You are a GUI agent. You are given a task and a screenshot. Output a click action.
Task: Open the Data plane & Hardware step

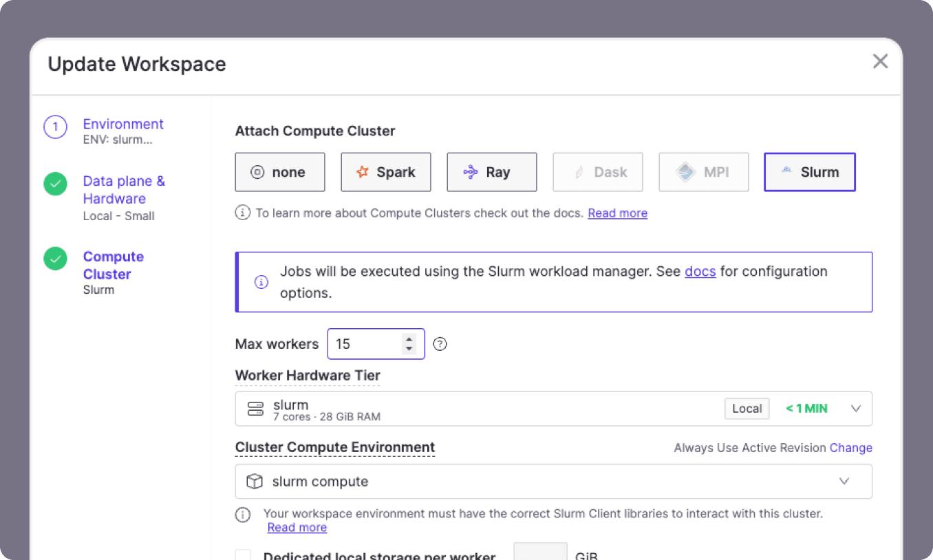pyautogui.click(x=124, y=190)
